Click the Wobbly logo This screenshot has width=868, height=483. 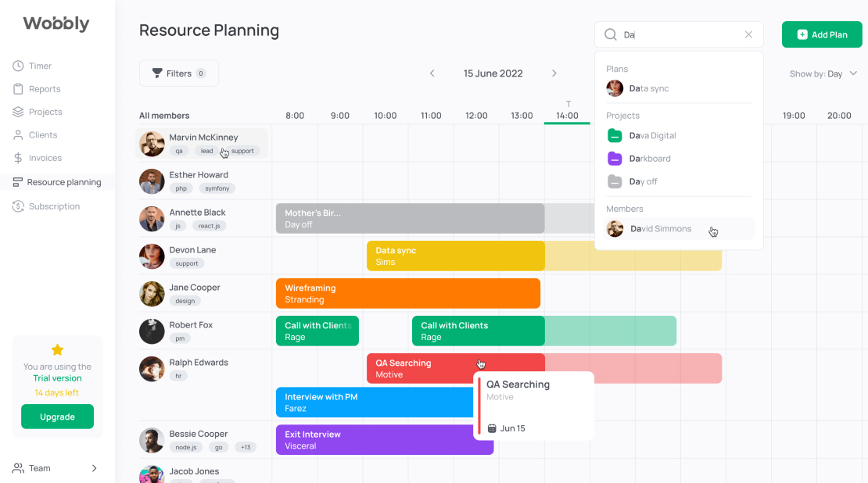pos(56,23)
